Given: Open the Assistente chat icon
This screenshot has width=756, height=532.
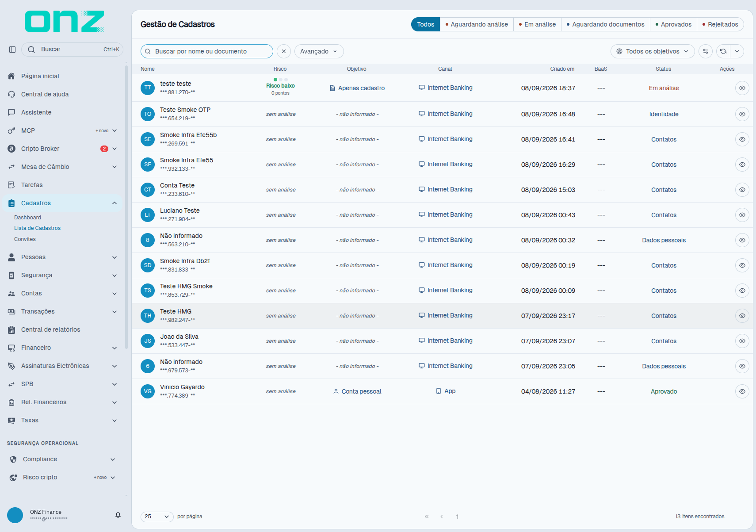Looking at the screenshot, I should pos(11,112).
